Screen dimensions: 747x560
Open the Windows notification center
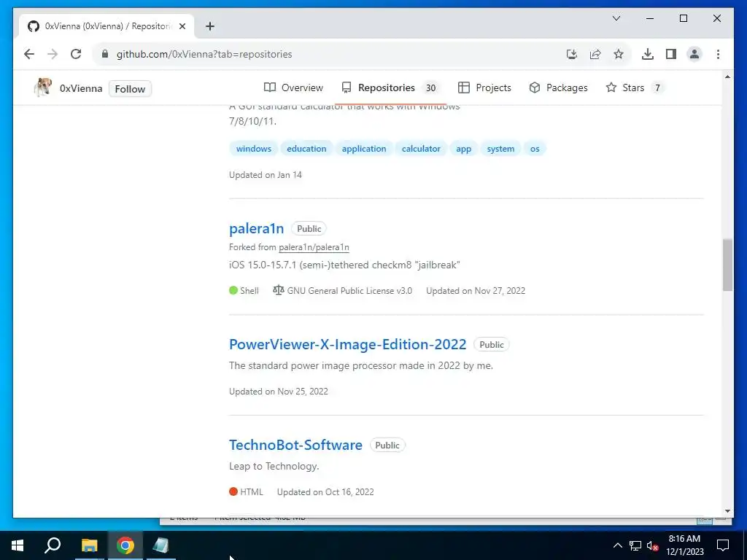(x=723, y=545)
